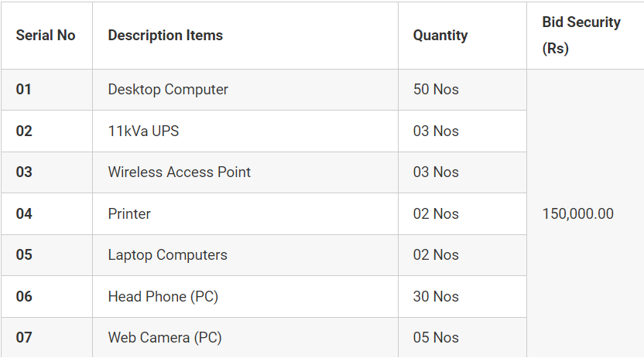The height and width of the screenshot is (358, 644).
Task: Select the 30 Nos quantity value
Action: [436, 297]
